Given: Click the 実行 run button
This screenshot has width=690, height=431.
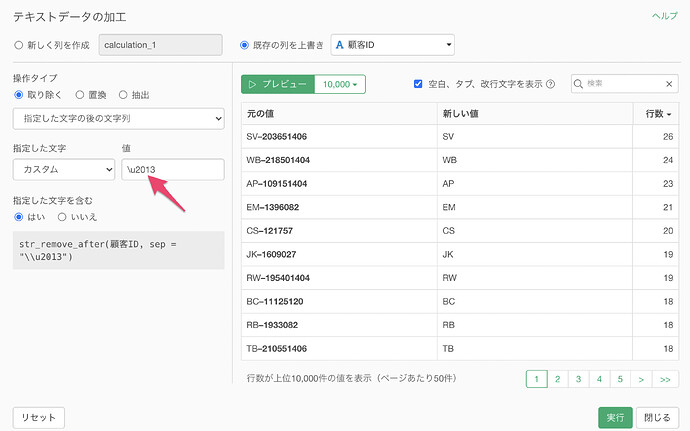Looking at the screenshot, I should coord(615,418).
